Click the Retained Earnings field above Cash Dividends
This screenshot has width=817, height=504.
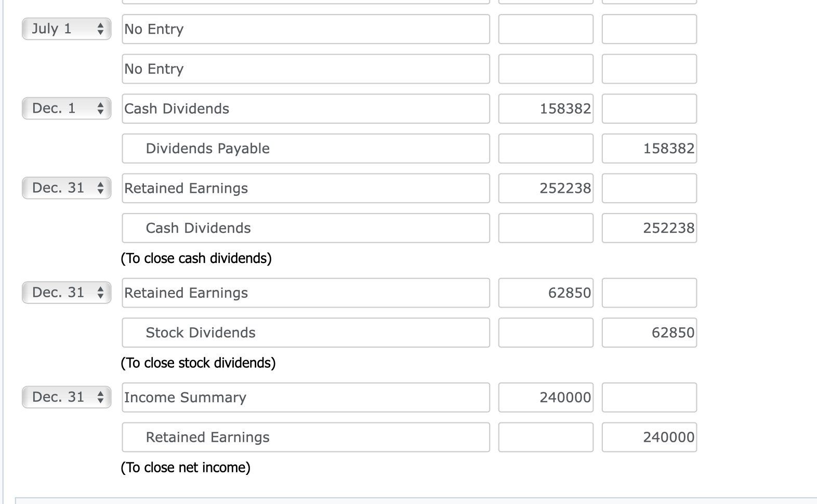click(x=306, y=188)
